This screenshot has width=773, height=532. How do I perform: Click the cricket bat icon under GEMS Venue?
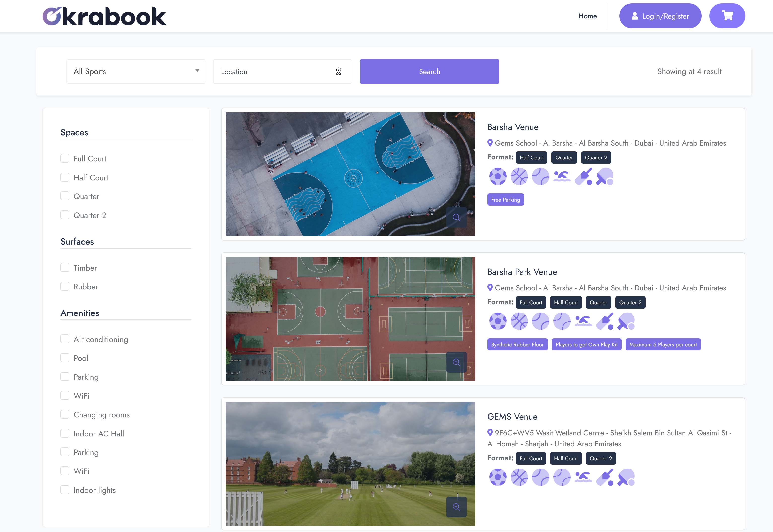[x=604, y=477]
